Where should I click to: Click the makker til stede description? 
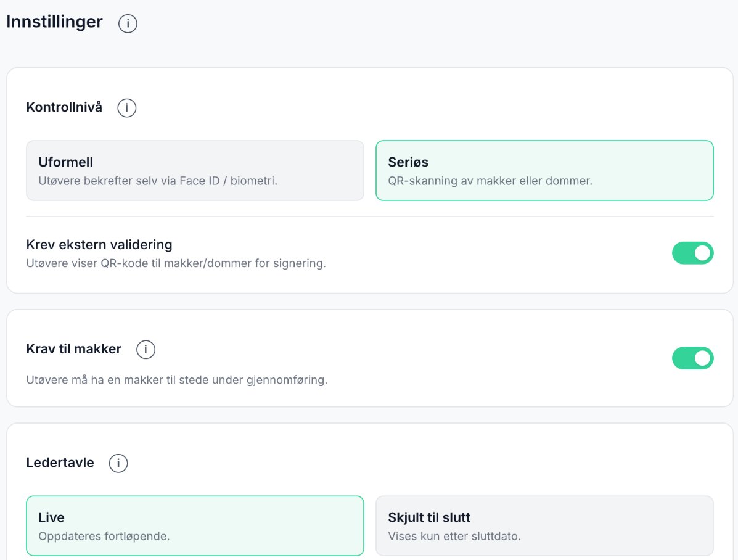point(176,380)
